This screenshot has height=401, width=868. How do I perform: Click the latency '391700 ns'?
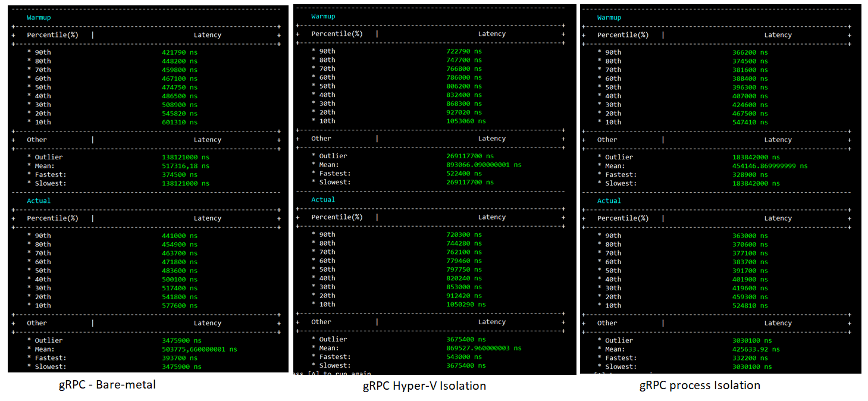[750, 271]
